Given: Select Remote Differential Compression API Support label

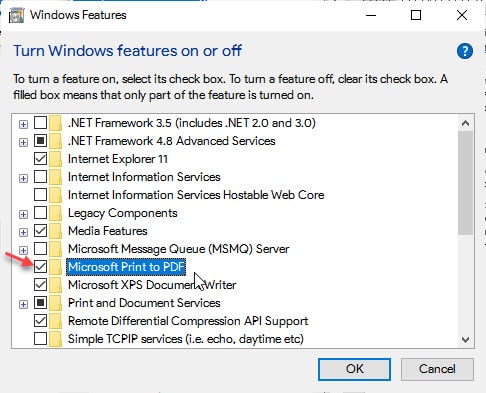Looking at the screenshot, I should (x=188, y=321).
